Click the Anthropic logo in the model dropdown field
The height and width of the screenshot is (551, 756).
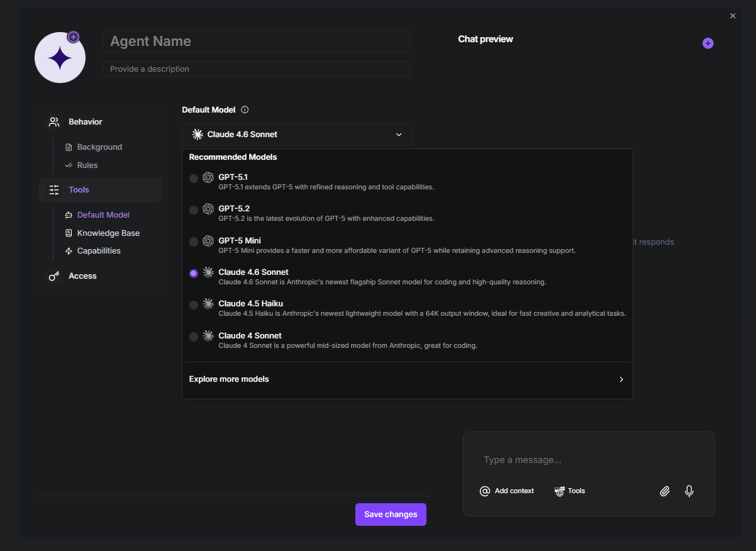coord(197,135)
